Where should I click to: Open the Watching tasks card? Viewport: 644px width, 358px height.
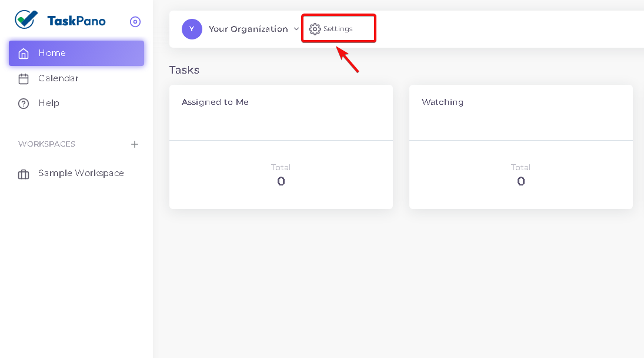coord(520,147)
